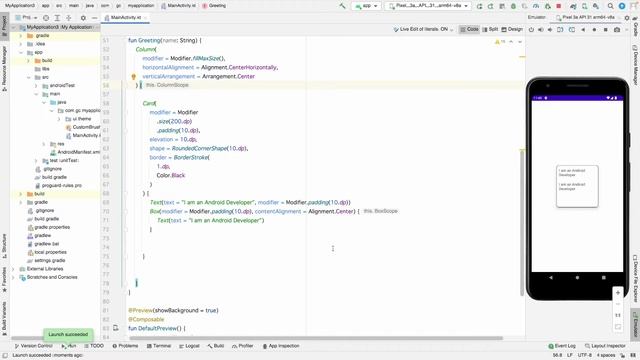
Task: Click the blue account avatar icon
Action: pyautogui.click(x=622, y=6)
